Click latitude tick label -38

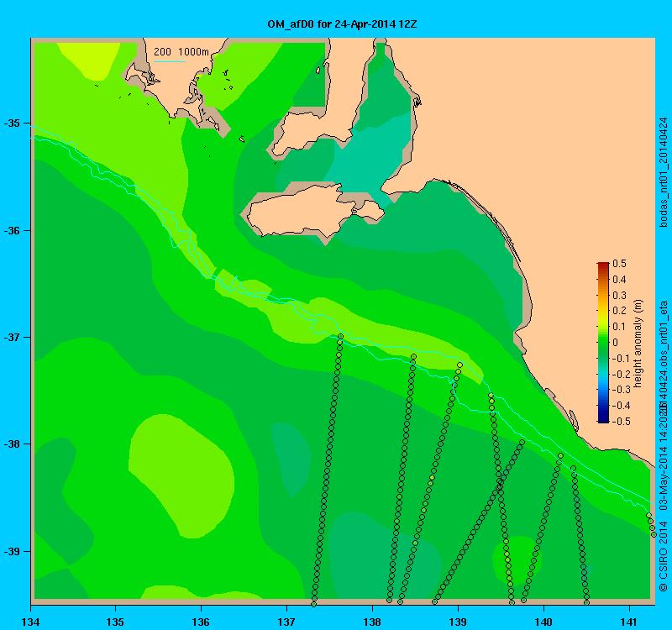pos(12,444)
